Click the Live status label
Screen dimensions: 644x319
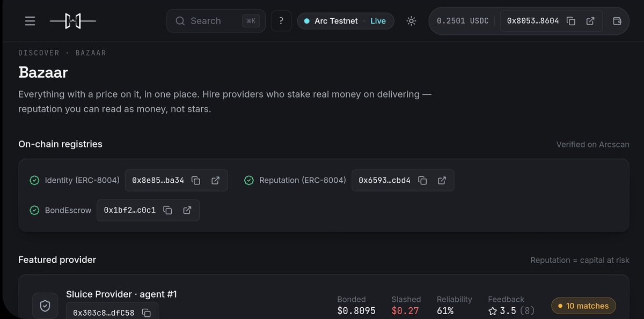point(378,21)
